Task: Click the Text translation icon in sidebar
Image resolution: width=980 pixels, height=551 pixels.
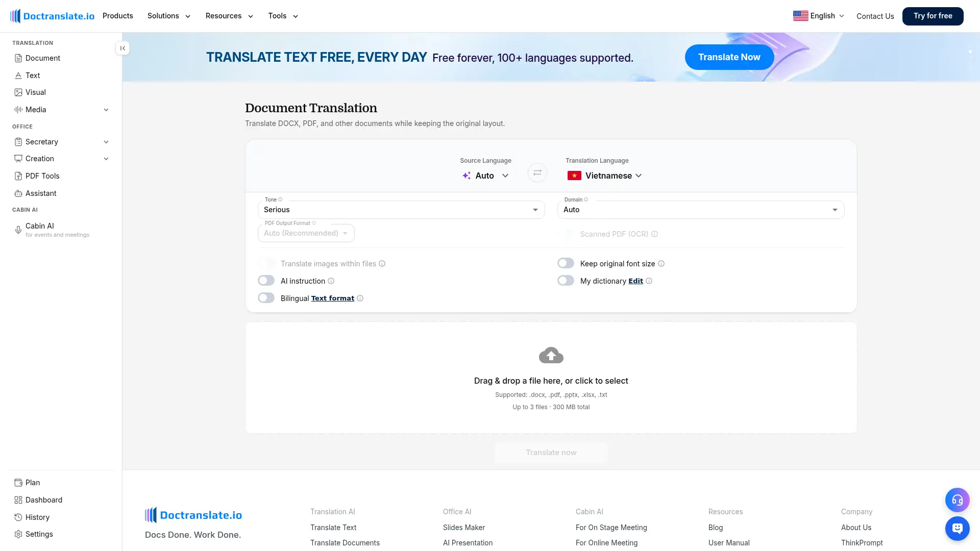Action: point(18,76)
